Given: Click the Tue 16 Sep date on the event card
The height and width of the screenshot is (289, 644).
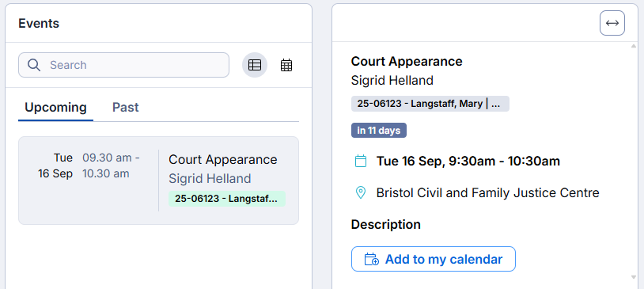Looking at the screenshot, I should pyautogui.click(x=55, y=165).
